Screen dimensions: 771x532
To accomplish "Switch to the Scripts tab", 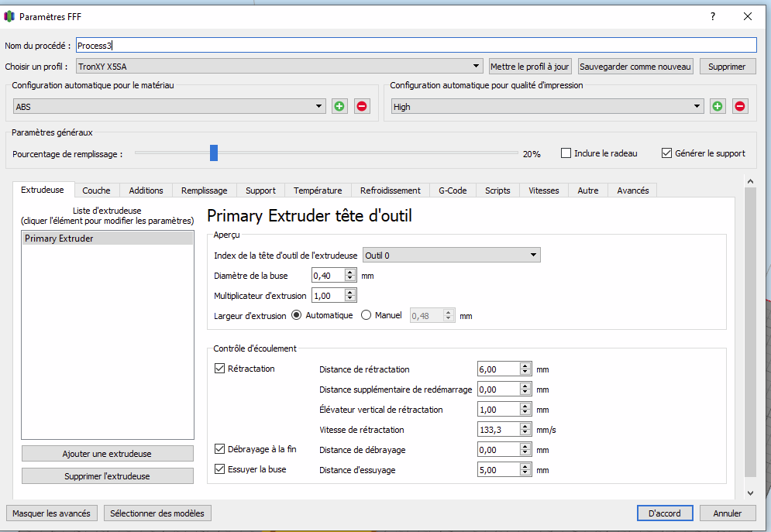I will 497,190.
